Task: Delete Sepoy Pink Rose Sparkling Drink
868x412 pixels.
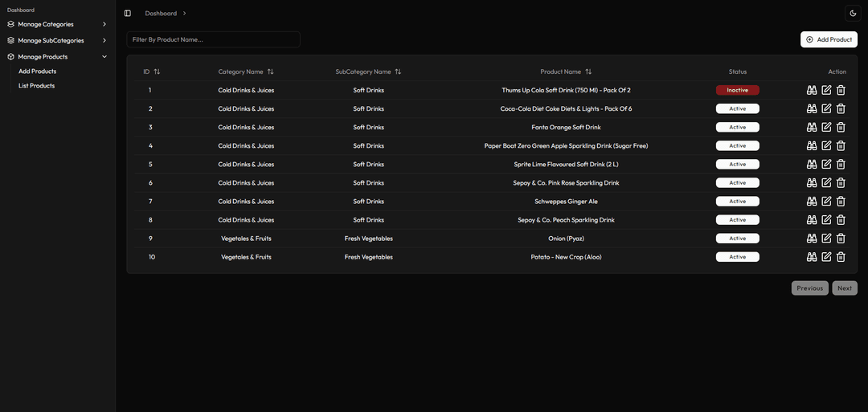Action: point(841,182)
